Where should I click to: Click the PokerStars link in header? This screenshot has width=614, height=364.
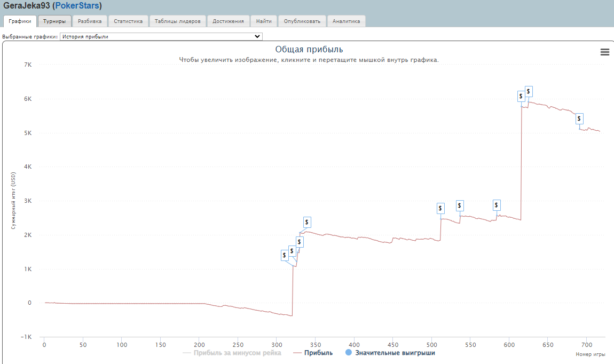pyautogui.click(x=77, y=6)
